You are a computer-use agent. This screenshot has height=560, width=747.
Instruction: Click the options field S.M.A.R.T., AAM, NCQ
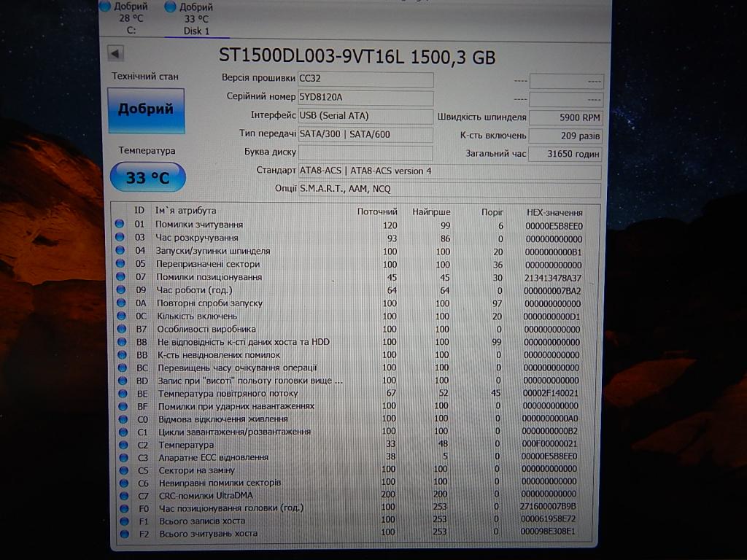tap(449, 190)
